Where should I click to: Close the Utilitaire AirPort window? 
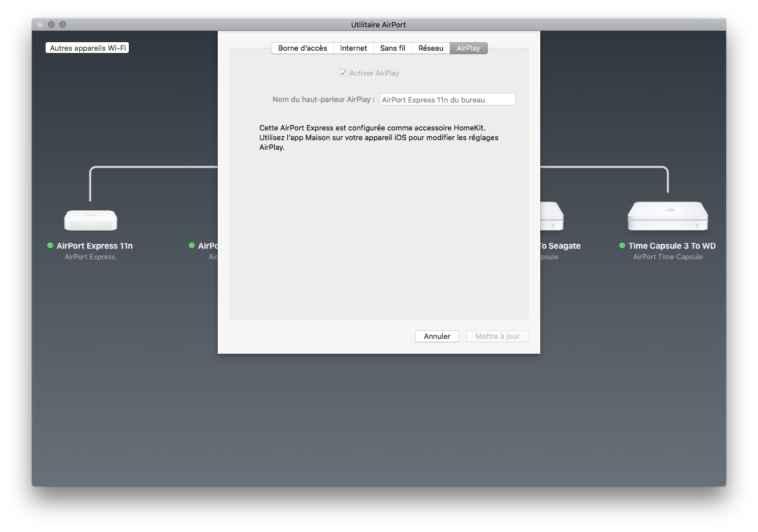[x=40, y=24]
